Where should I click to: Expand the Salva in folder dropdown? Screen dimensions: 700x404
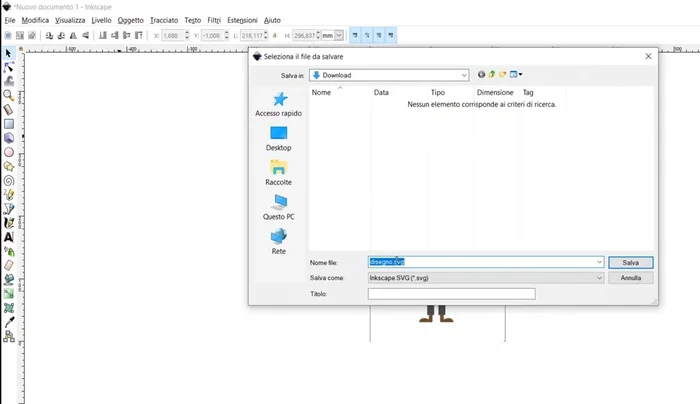pos(464,75)
